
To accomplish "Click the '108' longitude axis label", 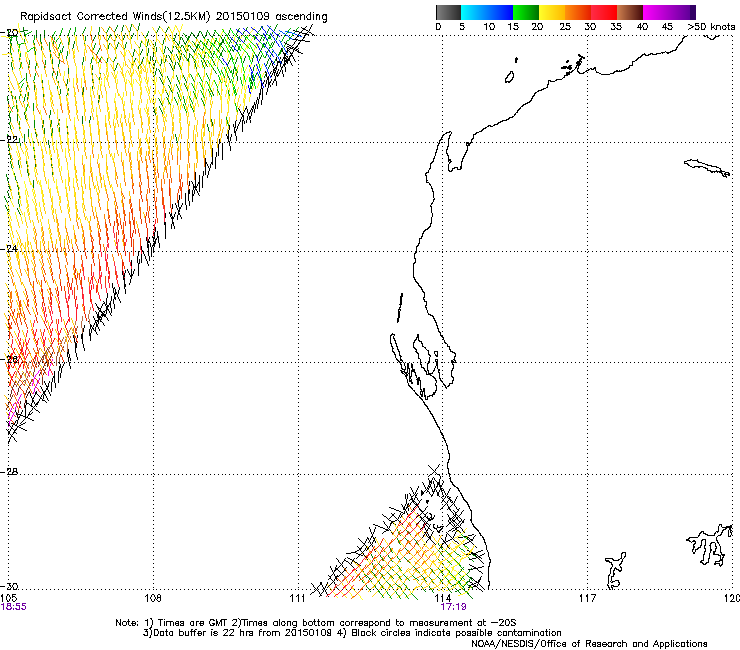I will coord(153,598).
